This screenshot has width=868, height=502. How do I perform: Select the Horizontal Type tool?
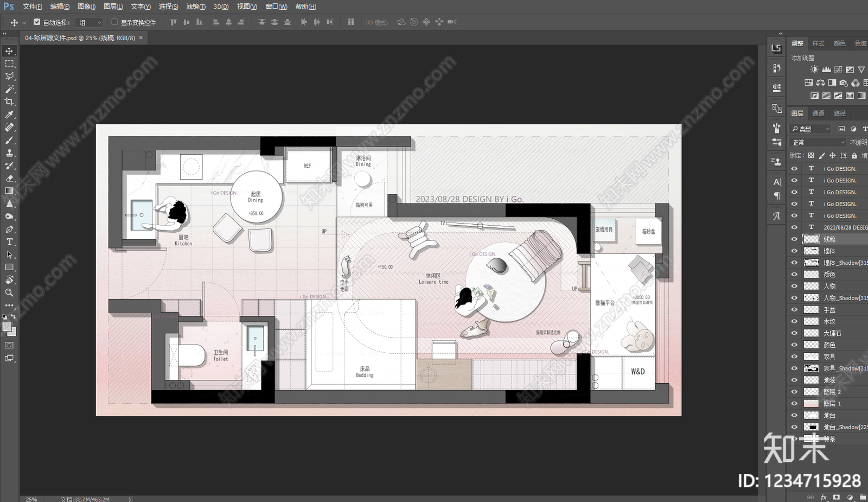point(9,242)
